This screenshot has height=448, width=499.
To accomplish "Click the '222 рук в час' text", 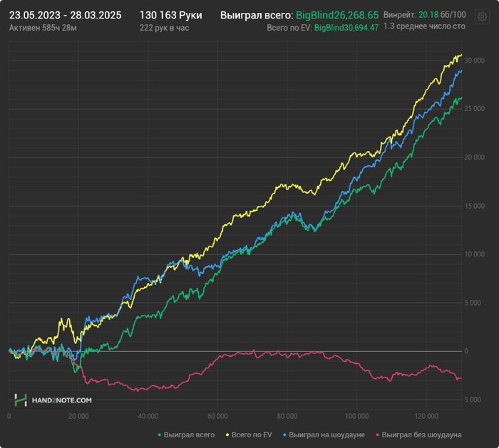I will 164,28.
